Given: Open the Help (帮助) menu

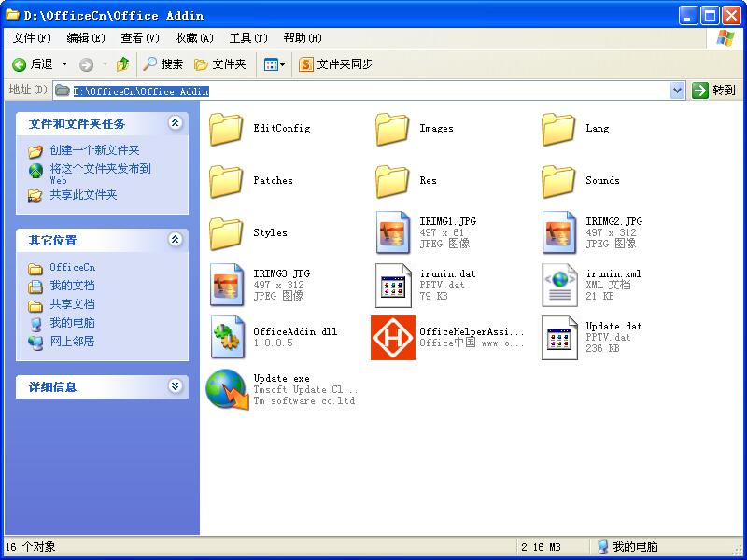Looking at the screenshot, I should pos(303,38).
